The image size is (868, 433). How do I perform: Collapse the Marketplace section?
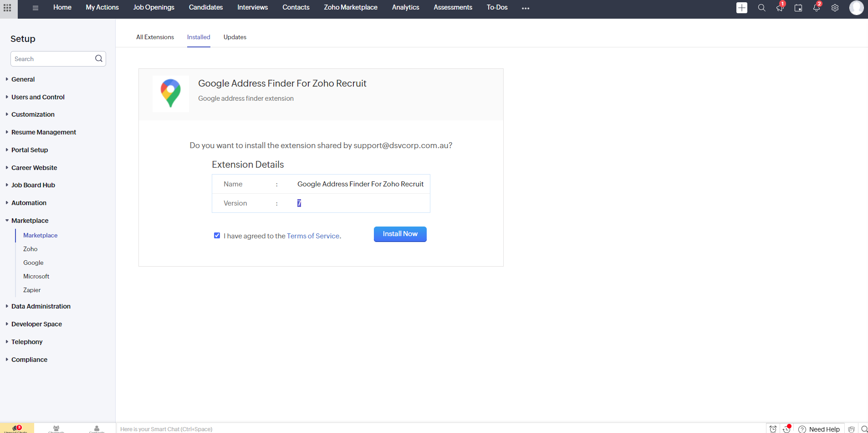tap(30, 221)
